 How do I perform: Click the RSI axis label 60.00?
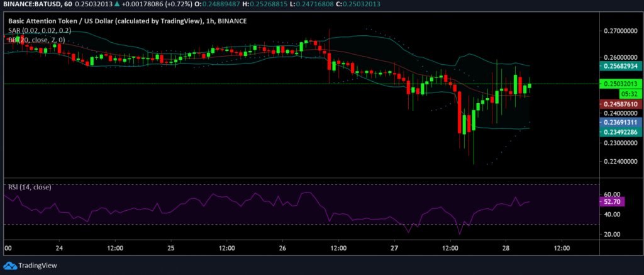click(612, 194)
